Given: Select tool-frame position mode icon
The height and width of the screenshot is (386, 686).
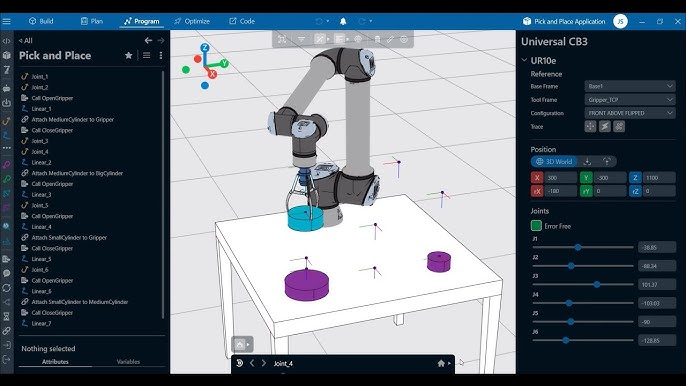Looking at the screenshot, I should (606, 161).
